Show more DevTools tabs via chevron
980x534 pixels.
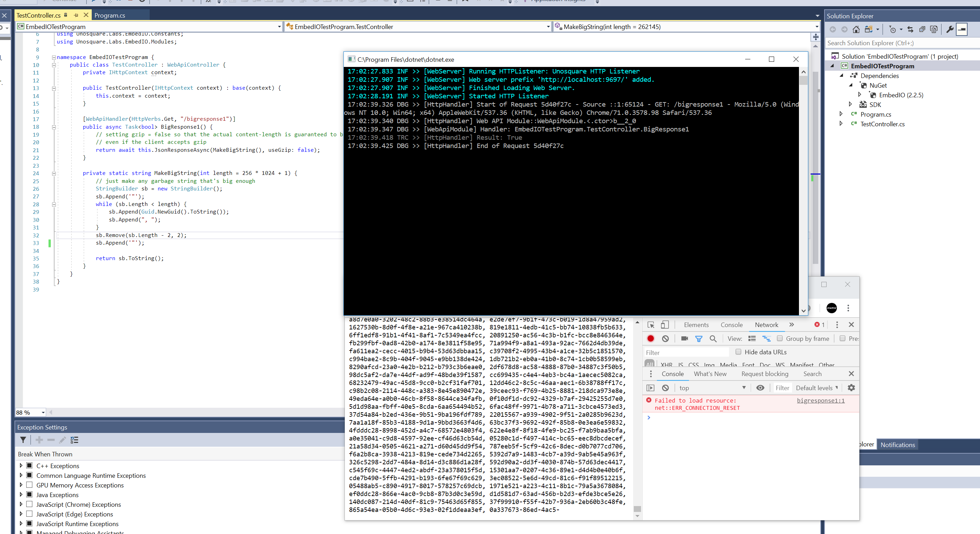tap(792, 325)
